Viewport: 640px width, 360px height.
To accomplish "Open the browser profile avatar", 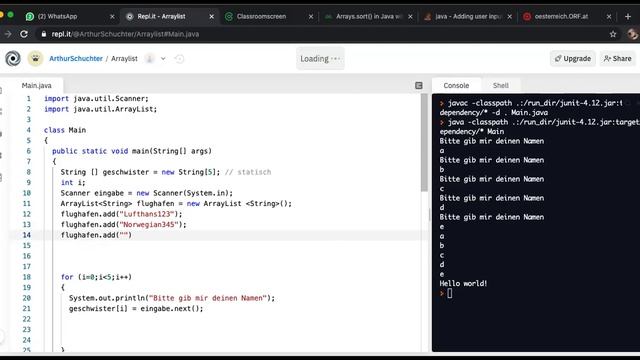I will pyautogui.click(x=633, y=34).
